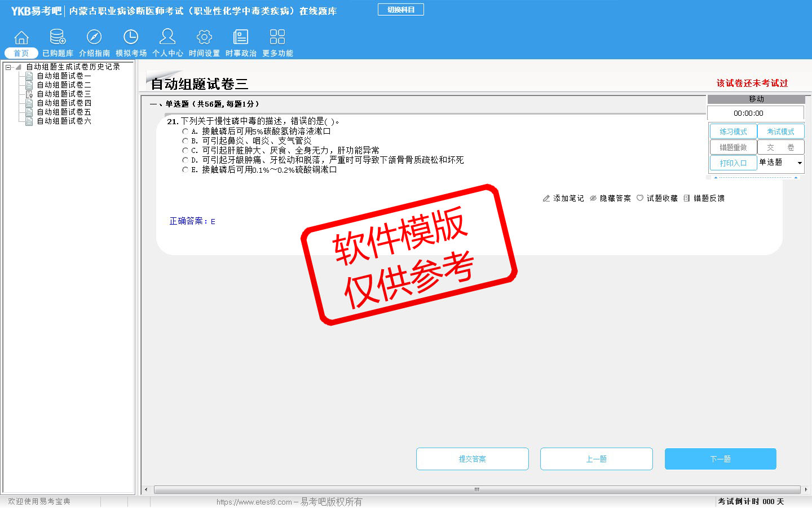Open 自动组题试卷六 in the tree
This screenshot has width=812, height=508.
(64, 121)
